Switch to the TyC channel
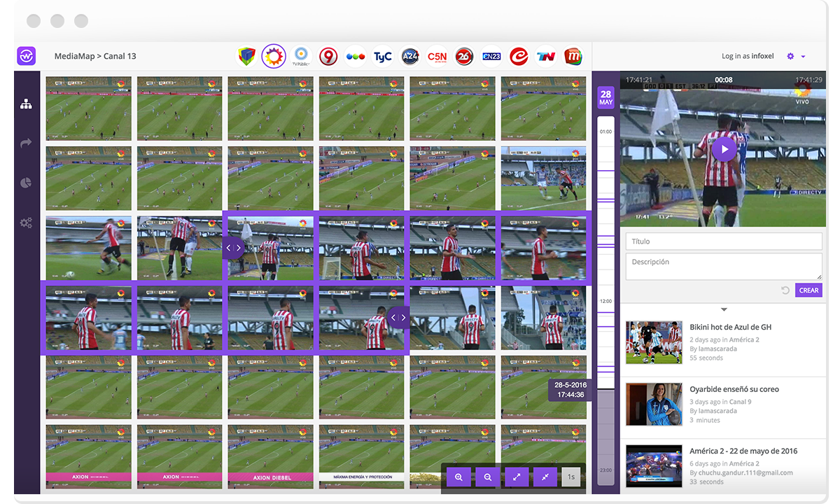This screenshot has height=504, width=840. pyautogui.click(x=383, y=56)
